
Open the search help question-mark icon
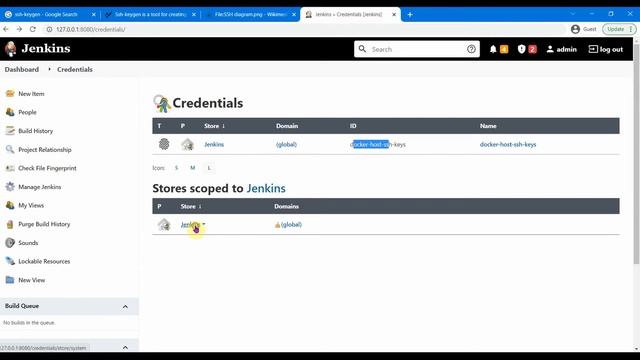471,49
